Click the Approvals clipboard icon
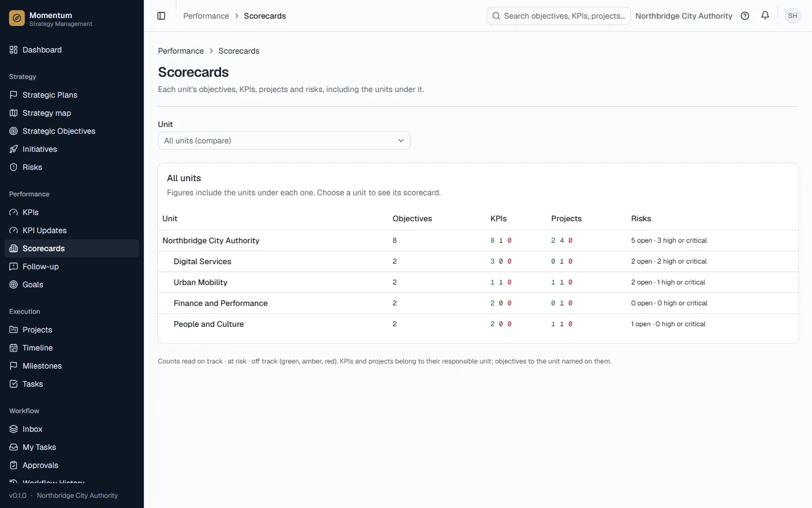 click(x=14, y=465)
